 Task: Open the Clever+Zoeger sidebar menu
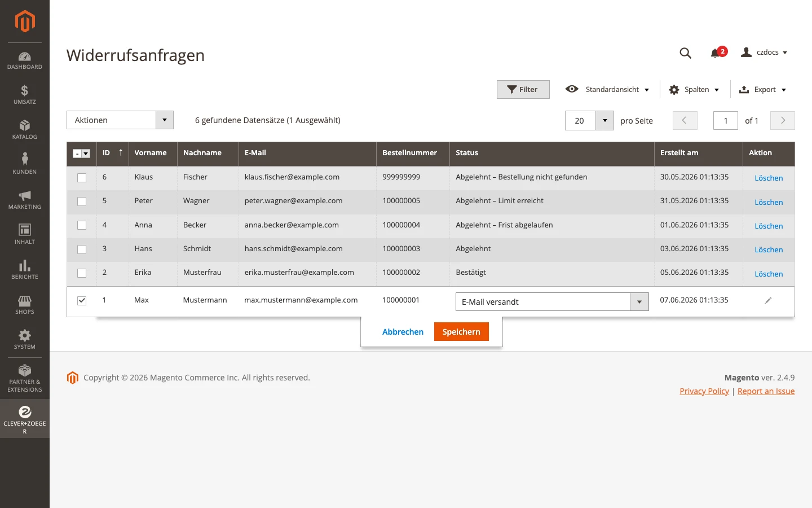click(x=25, y=419)
